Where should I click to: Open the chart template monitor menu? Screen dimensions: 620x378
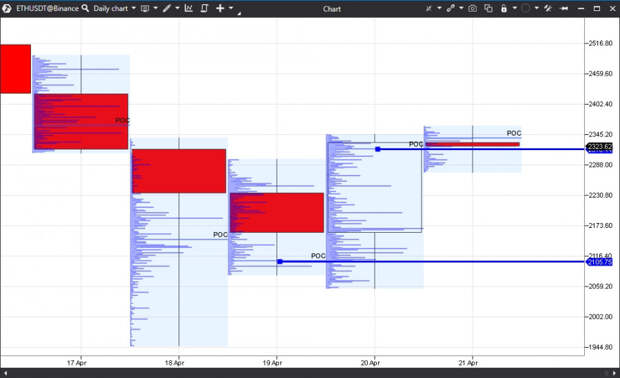coord(145,8)
